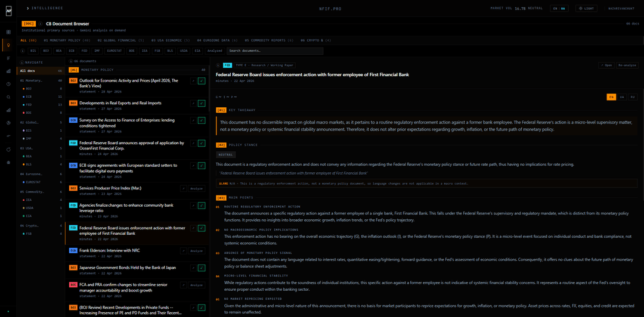Click Open button in document detail header

click(606, 65)
